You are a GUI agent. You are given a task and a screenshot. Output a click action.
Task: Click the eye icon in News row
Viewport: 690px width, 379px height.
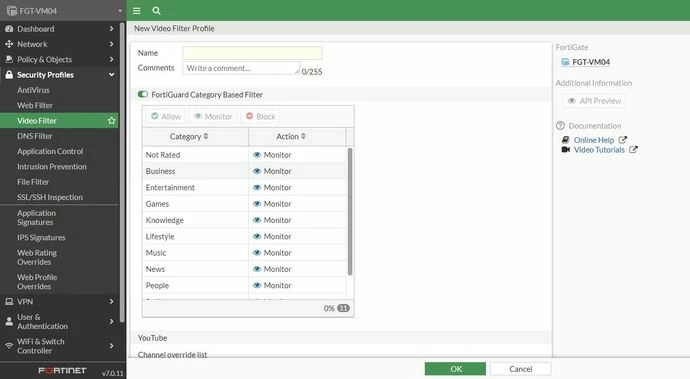[x=257, y=269]
